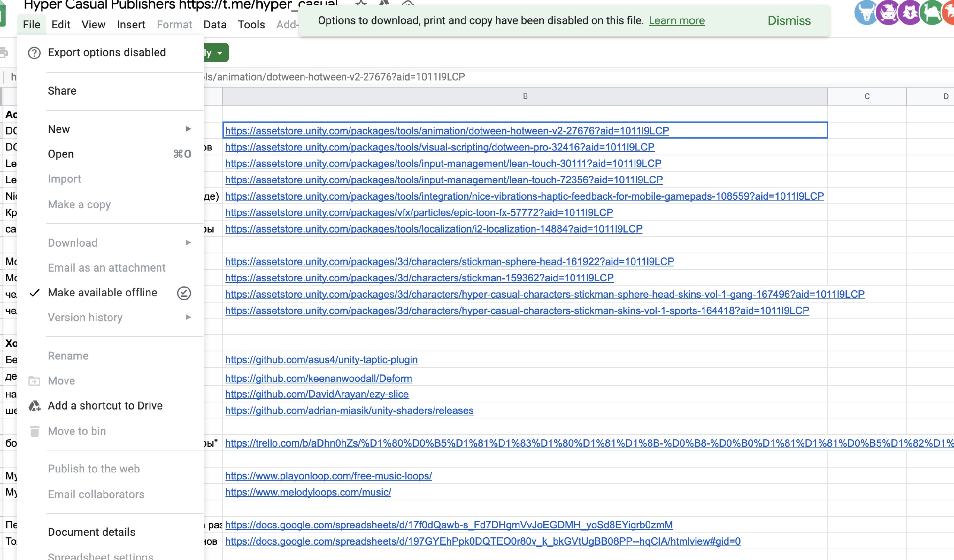
Task: Toggle Make available offline option
Action: click(x=102, y=292)
